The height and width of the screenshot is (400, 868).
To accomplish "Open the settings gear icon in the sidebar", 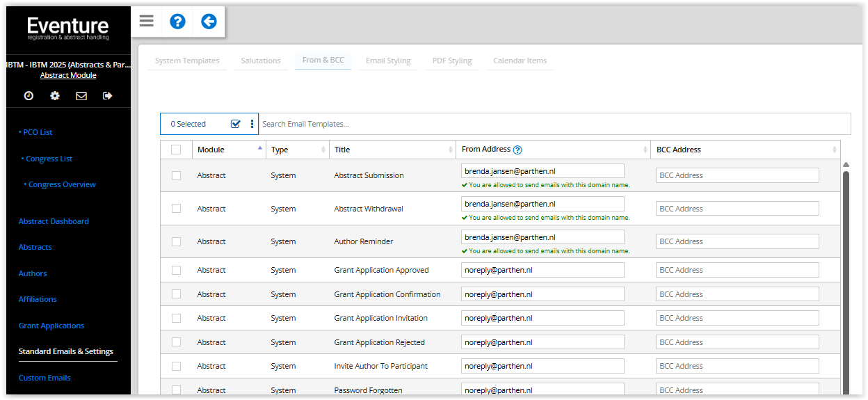I will point(55,96).
